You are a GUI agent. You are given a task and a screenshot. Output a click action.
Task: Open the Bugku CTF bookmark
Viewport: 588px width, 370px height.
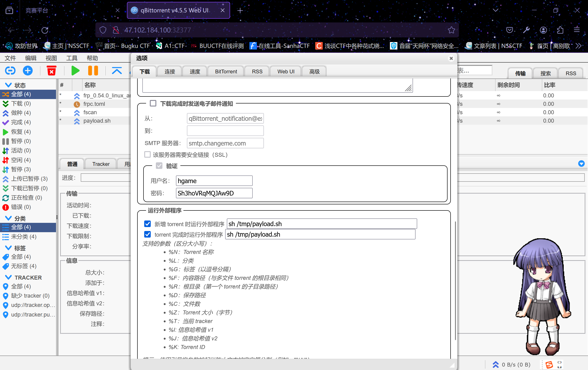(x=122, y=46)
